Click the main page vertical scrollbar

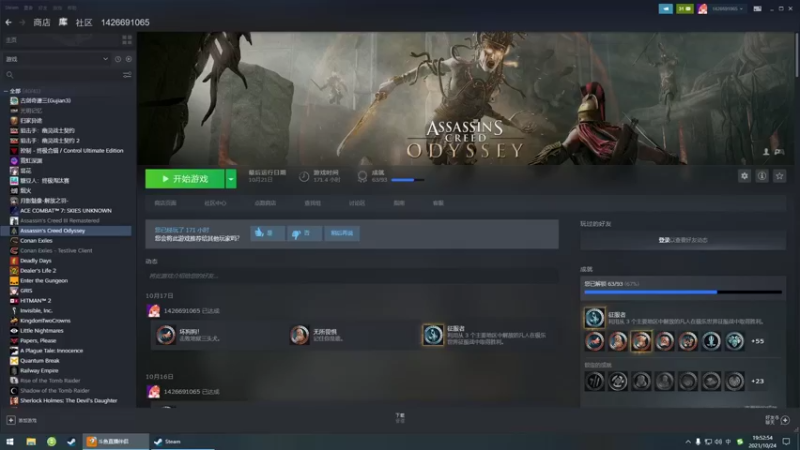(x=797, y=54)
